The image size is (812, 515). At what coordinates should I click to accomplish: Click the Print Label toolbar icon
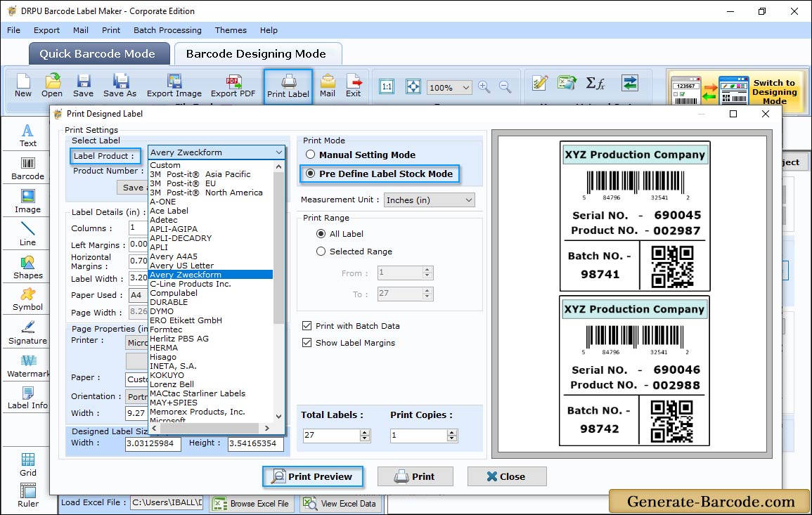(x=288, y=87)
